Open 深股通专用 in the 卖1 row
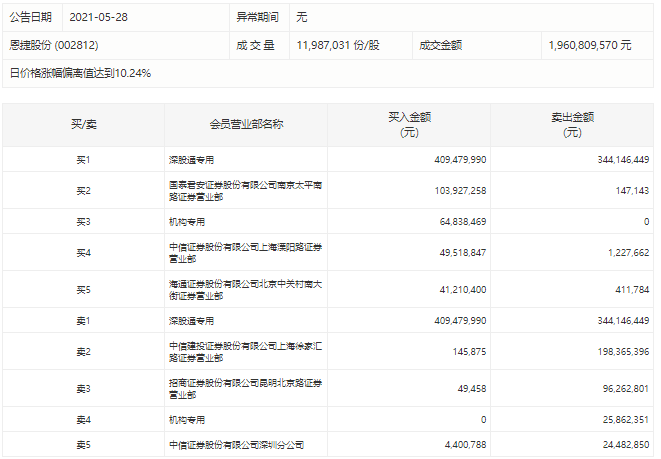The width and height of the screenshot is (661, 459). pyautogui.click(x=192, y=320)
